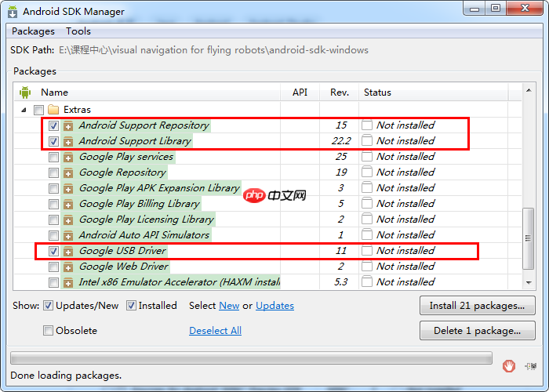Select Android Auto API Simulators row text
This screenshot has height=392, width=549.
(x=144, y=235)
